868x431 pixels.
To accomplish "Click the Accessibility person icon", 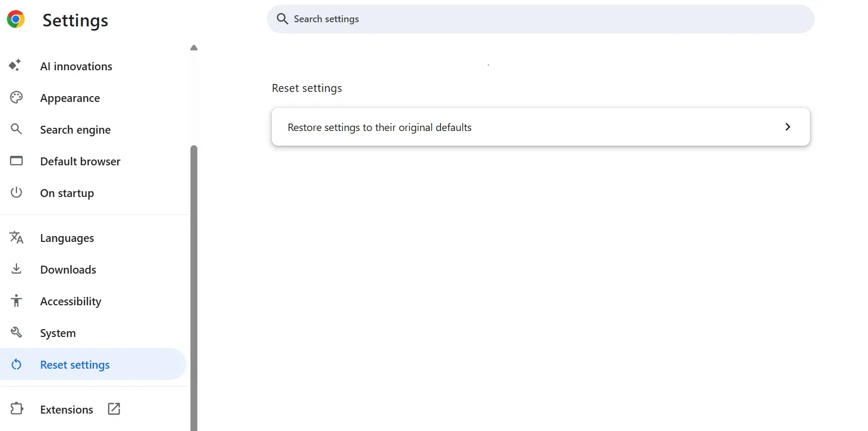I will pos(16,301).
